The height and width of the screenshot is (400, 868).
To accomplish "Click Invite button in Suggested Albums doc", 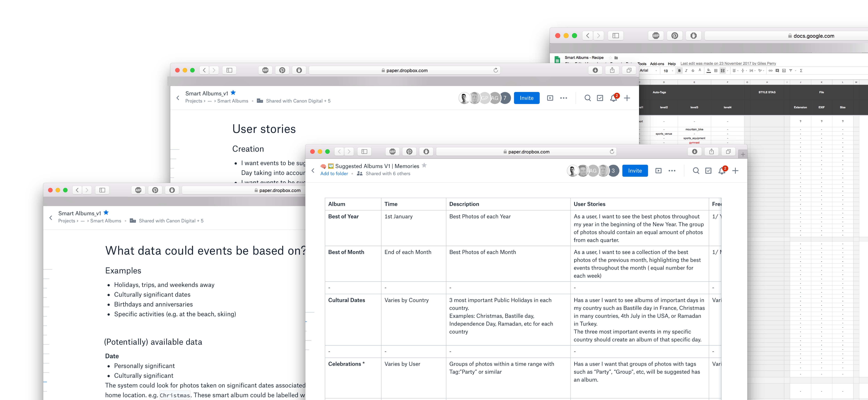I will point(635,171).
